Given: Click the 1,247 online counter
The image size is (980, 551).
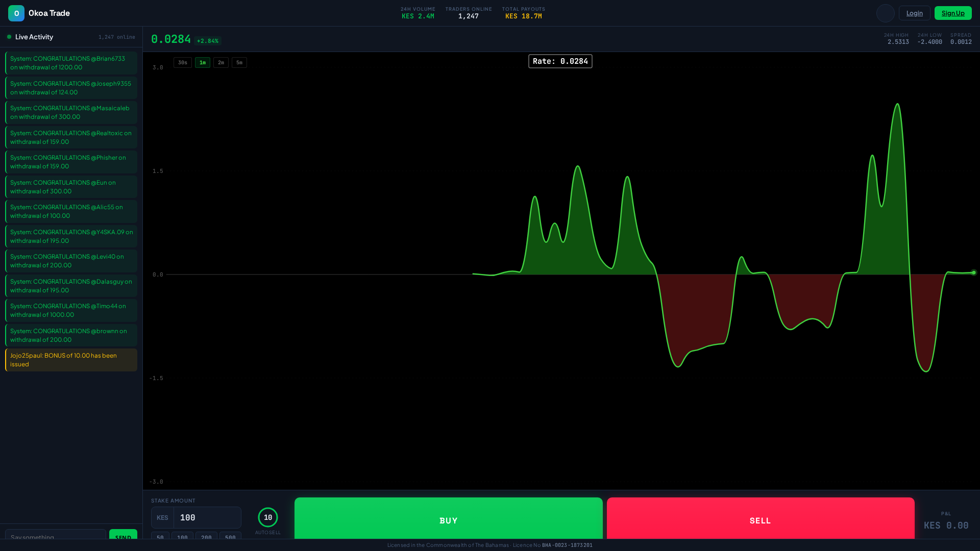Looking at the screenshot, I should click(117, 37).
